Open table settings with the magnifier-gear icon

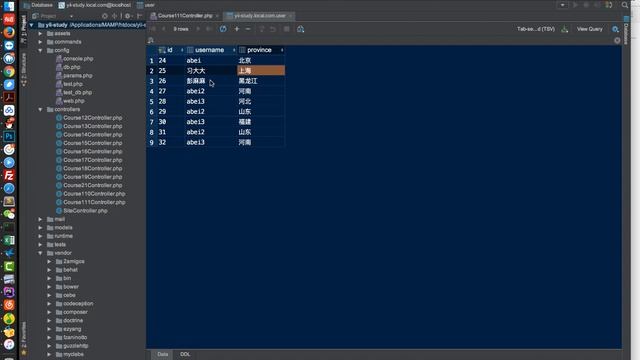tap(615, 29)
